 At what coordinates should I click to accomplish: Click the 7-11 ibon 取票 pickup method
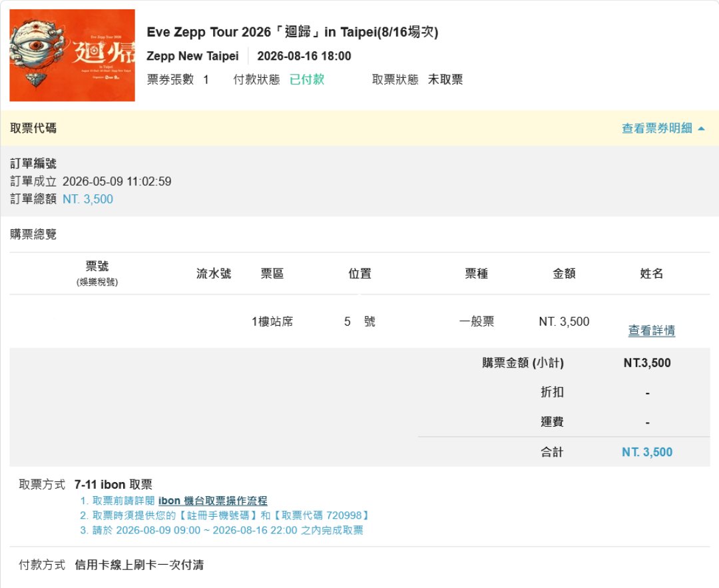coord(113,484)
